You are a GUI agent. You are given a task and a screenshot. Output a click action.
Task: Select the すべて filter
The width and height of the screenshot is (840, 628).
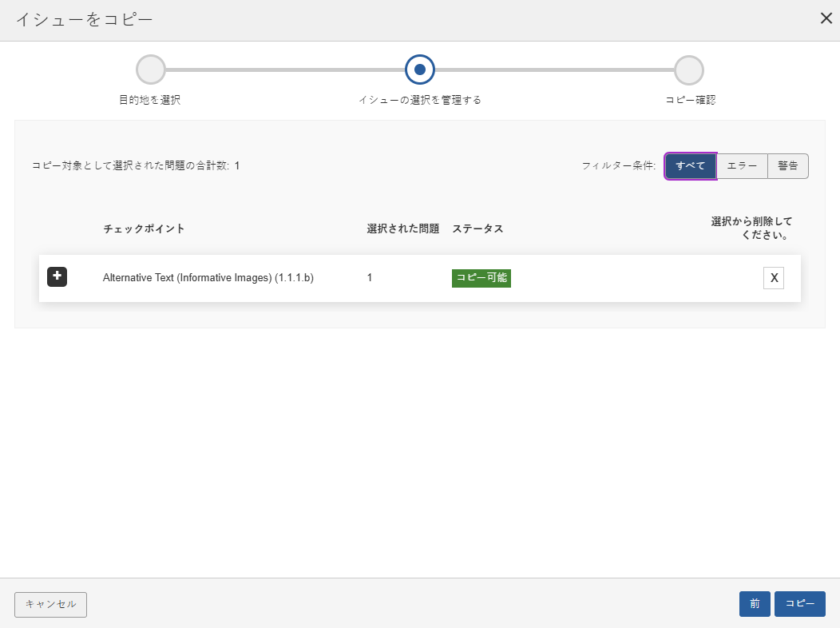coord(690,166)
